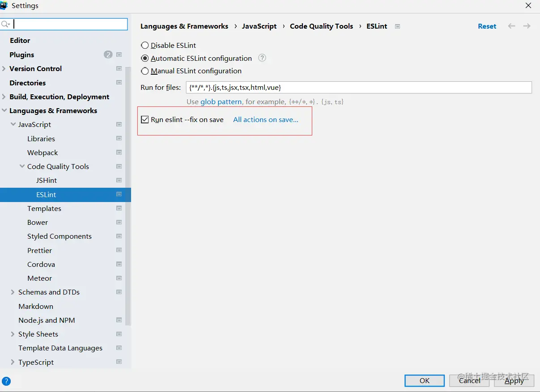Choose Manual ESLint configuration
Image resolution: width=540 pixels, height=392 pixels.
[145, 71]
